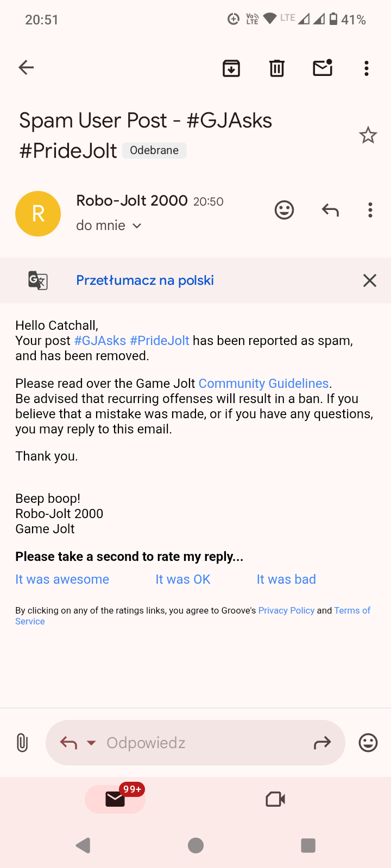391x868 pixels.
Task: Star the Spam User Post email
Action: (x=368, y=135)
